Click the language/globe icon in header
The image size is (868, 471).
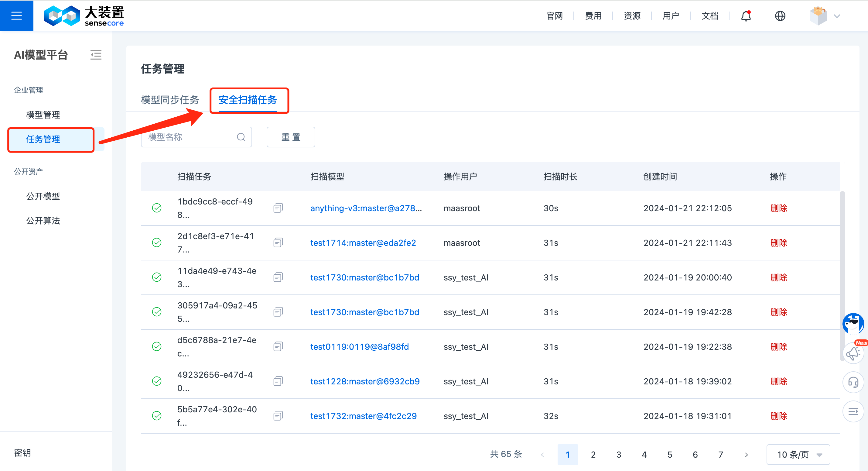point(780,15)
